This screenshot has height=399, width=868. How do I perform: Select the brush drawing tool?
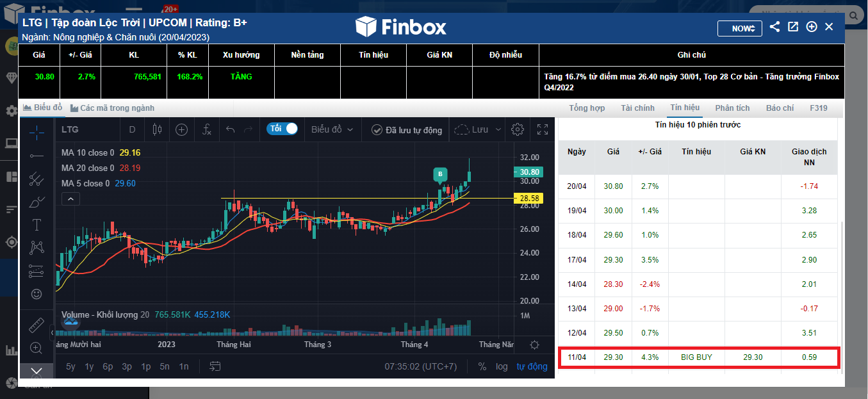(x=37, y=202)
